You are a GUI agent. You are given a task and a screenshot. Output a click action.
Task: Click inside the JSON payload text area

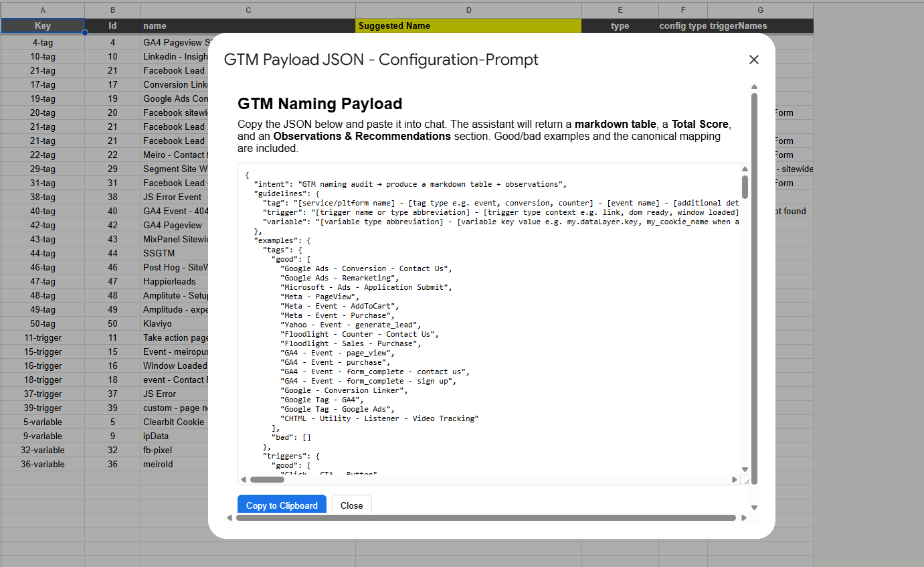489,319
